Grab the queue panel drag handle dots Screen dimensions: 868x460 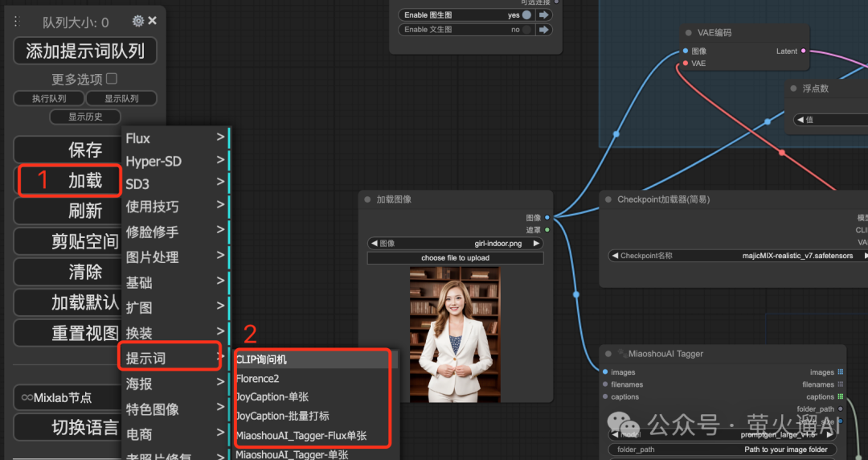(17, 21)
